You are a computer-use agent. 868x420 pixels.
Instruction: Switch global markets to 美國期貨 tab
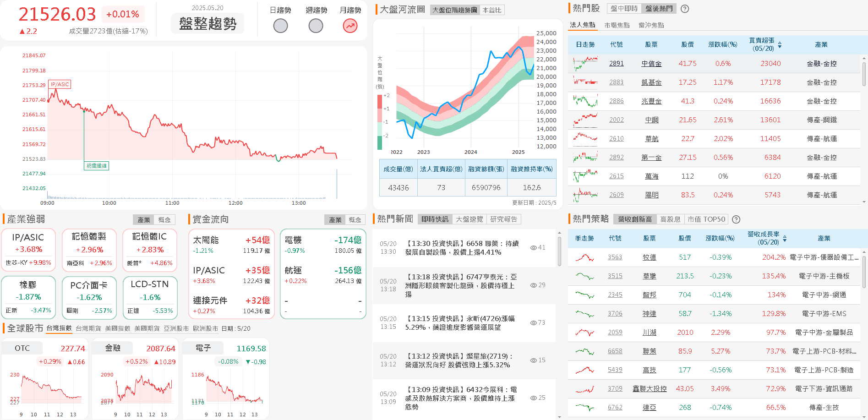[147, 328]
